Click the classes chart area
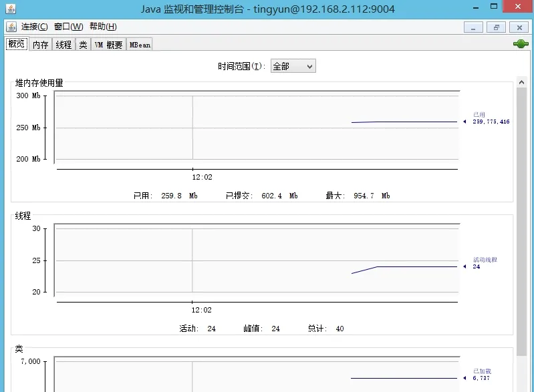The width and height of the screenshot is (534, 392). [x=257, y=375]
